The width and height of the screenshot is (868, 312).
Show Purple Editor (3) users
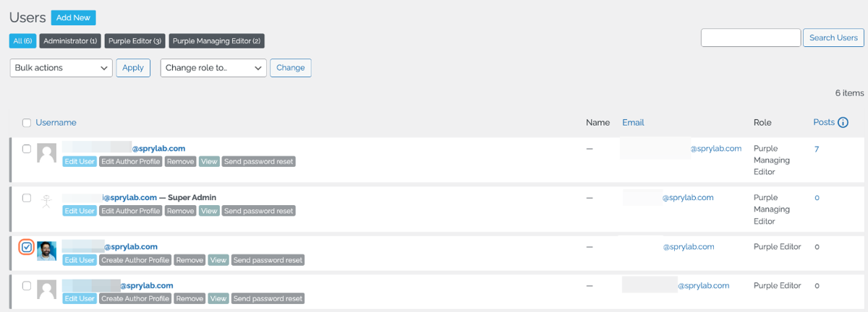pos(135,41)
